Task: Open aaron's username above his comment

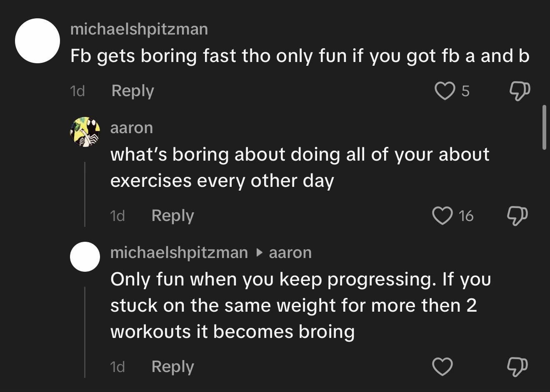Action: click(132, 128)
